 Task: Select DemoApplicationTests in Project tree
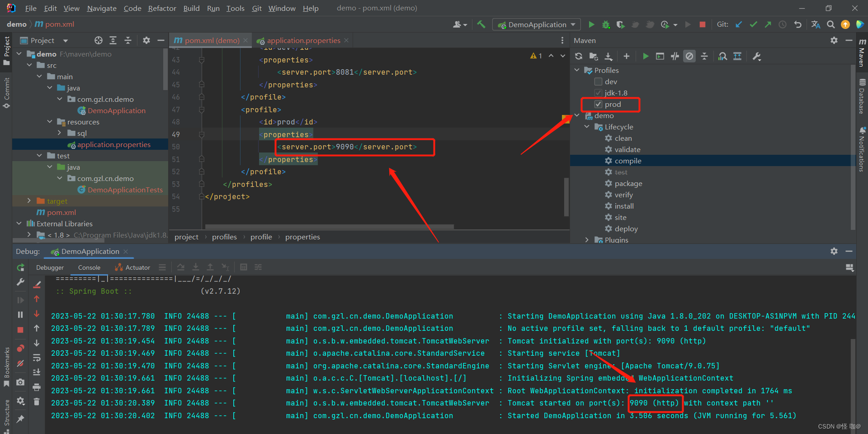coord(125,190)
